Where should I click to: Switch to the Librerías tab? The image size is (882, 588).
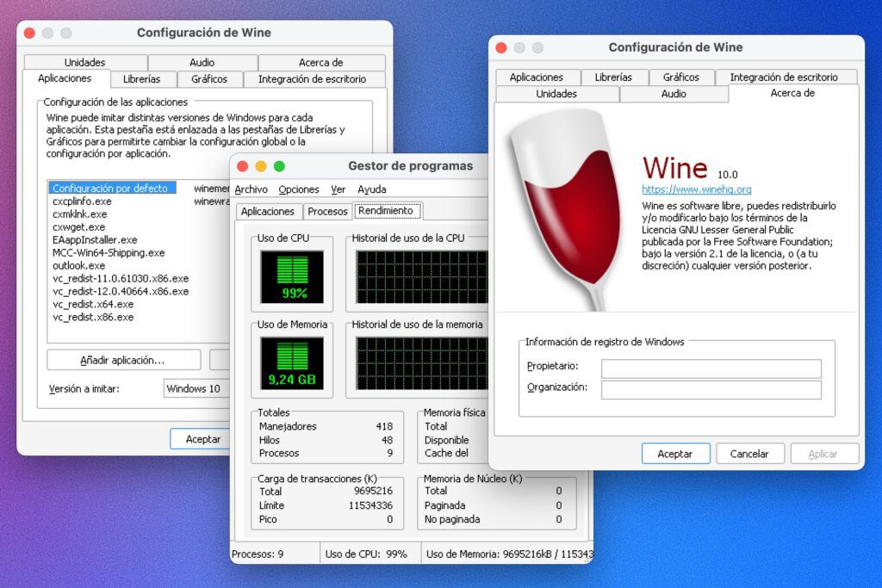(x=613, y=77)
